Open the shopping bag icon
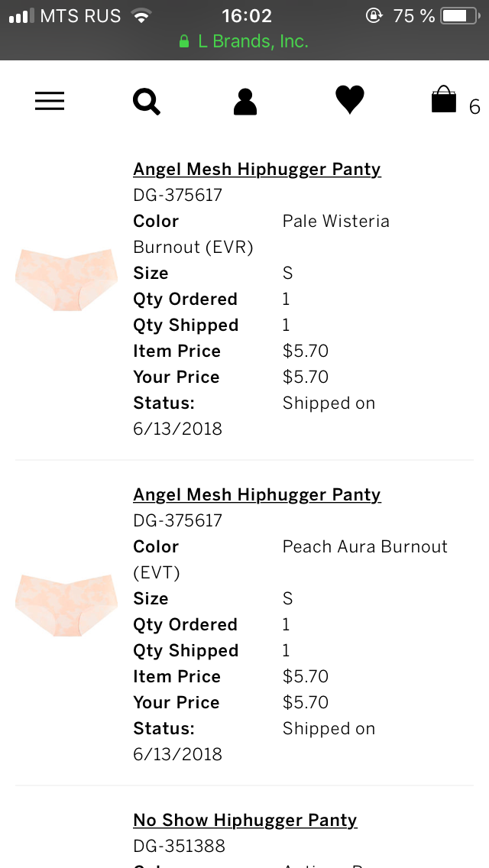489x868 pixels. pyautogui.click(x=444, y=99)
